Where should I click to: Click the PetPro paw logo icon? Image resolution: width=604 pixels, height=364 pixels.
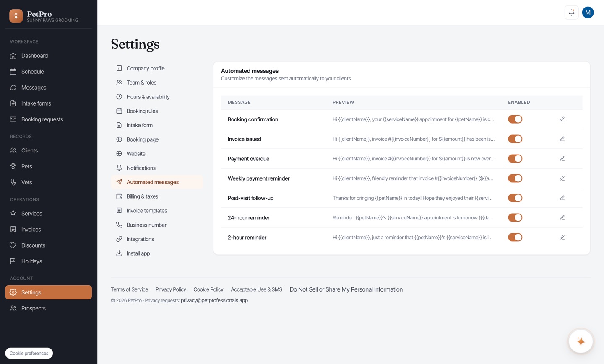[x=16, y=16]
